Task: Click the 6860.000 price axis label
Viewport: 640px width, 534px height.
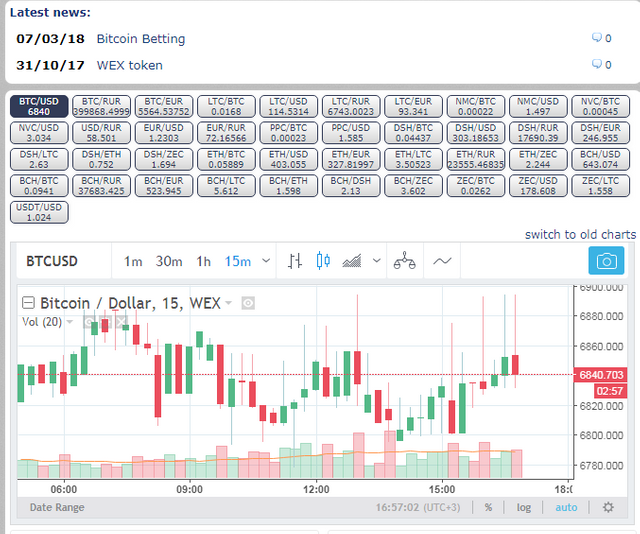Action: 601,346
